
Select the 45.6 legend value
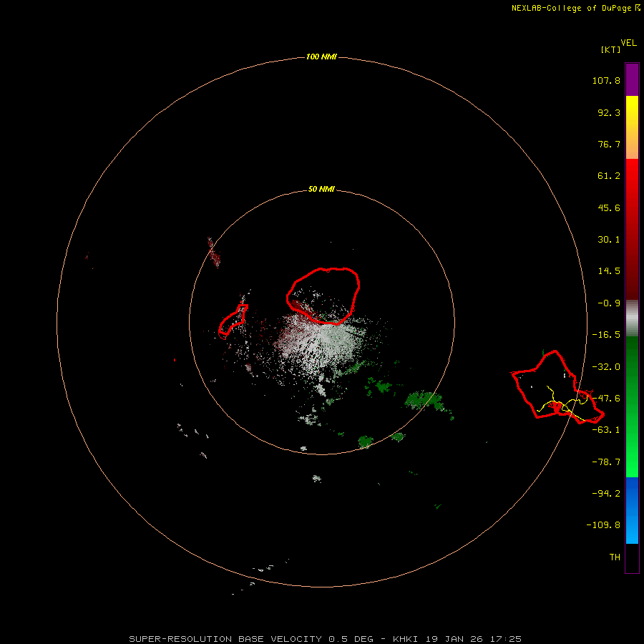(x=609, y=208)
